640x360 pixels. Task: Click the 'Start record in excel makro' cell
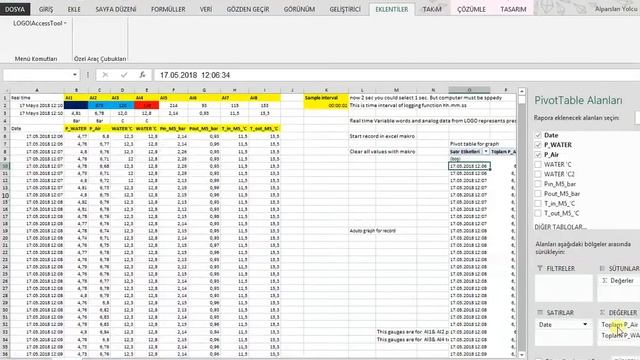[382, 136]
